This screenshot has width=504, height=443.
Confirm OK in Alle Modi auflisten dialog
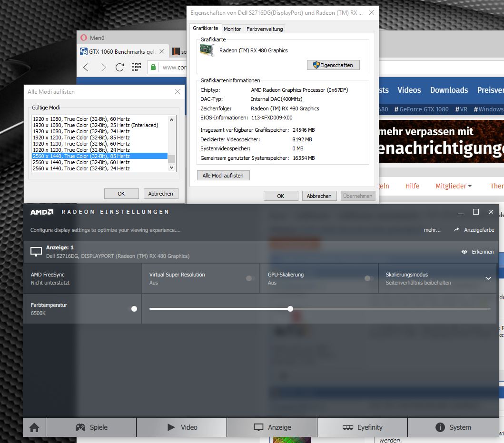point(121,194)
